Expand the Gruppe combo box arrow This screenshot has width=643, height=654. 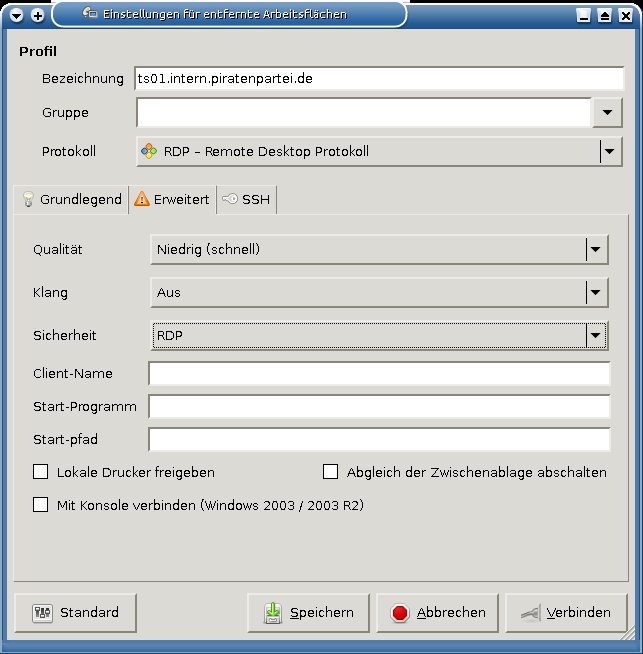coord(607,113)
